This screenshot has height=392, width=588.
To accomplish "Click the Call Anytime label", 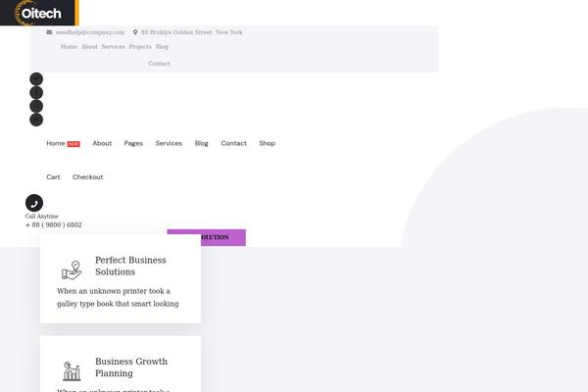I will (41, 217).
